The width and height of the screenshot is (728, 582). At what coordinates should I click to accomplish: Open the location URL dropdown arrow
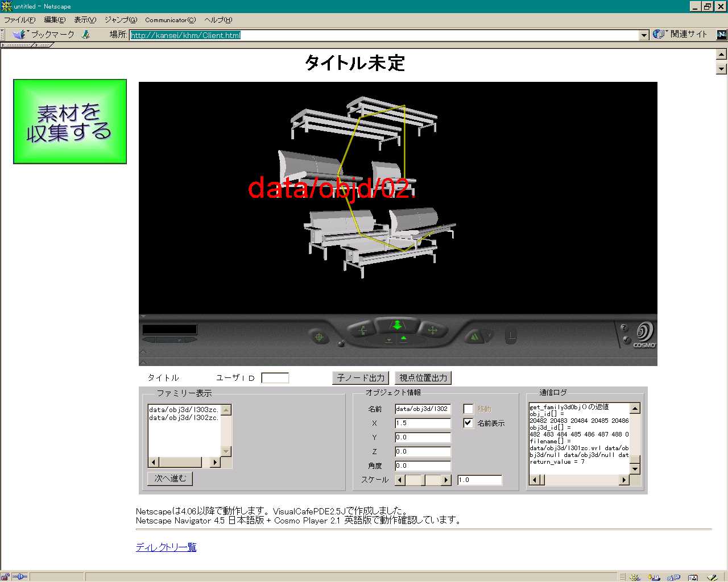pos(644,35)
